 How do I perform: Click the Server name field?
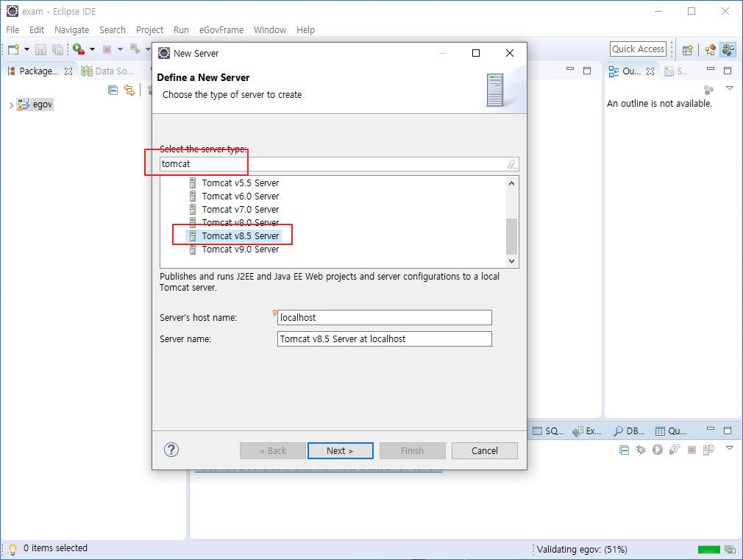(x=384, y=339)
